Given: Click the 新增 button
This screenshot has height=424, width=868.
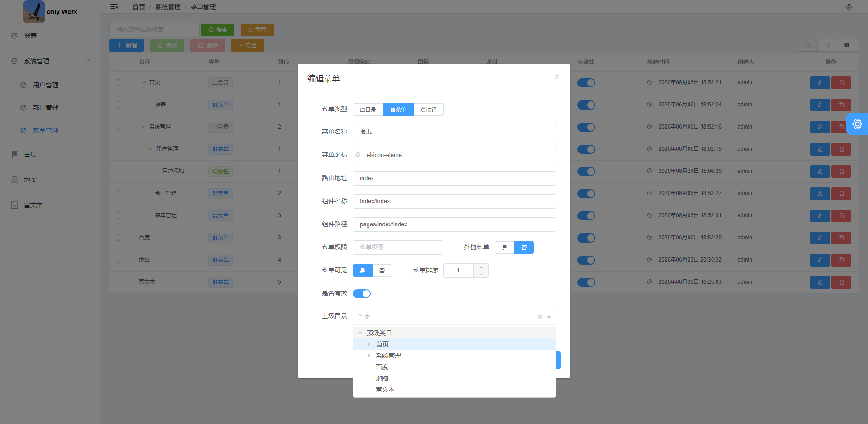Looking at the screenshot, I should (127, 45).
